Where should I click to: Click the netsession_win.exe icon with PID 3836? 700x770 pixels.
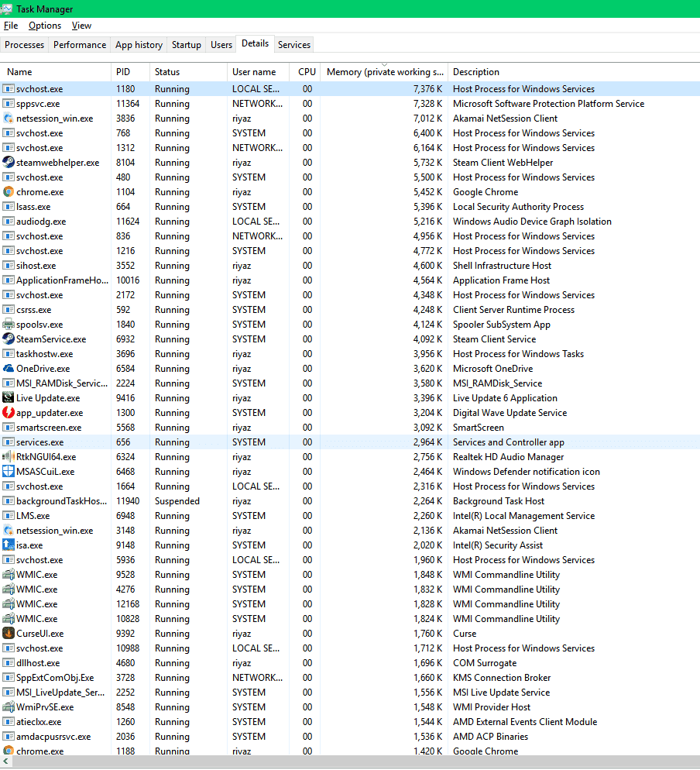[x=8, y=119]
